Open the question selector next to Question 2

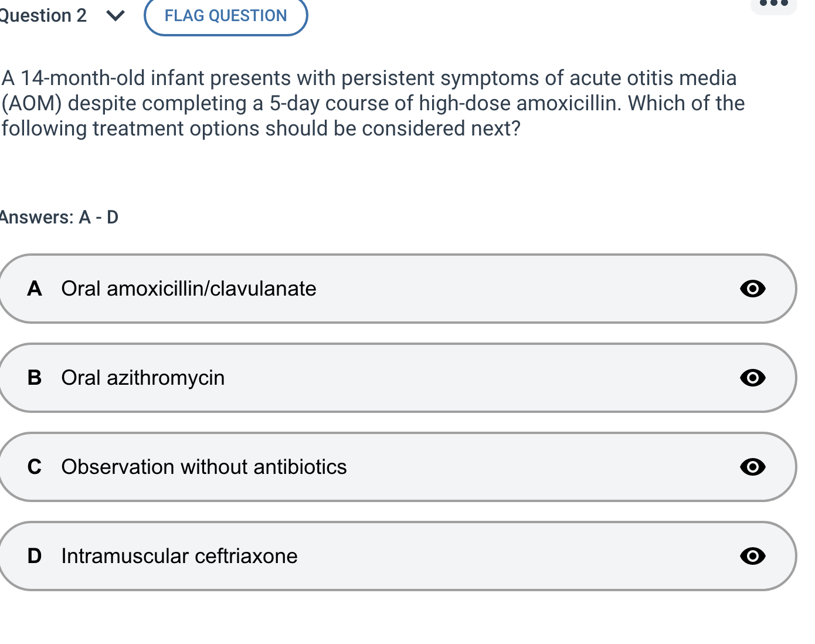click(x=115, y=15)
